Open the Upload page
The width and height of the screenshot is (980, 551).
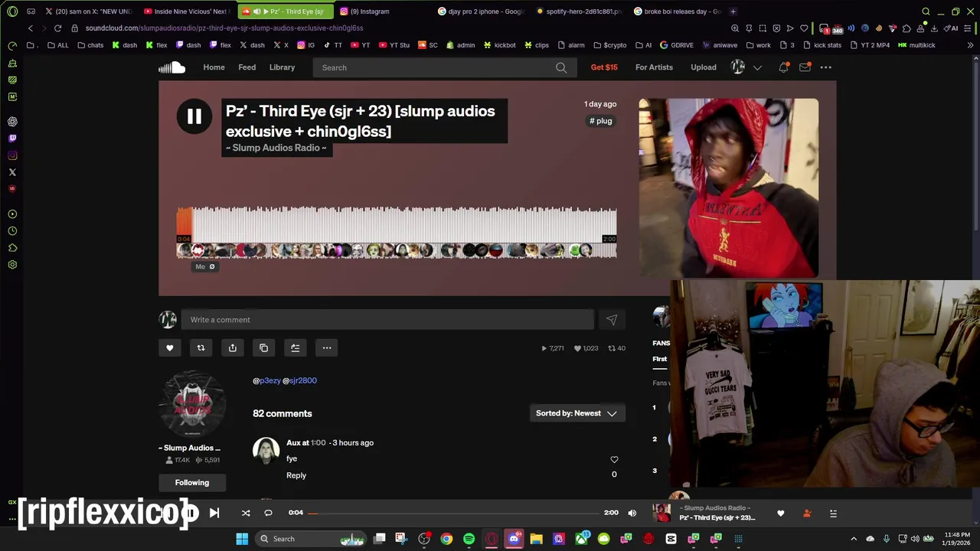pos(704,67)
